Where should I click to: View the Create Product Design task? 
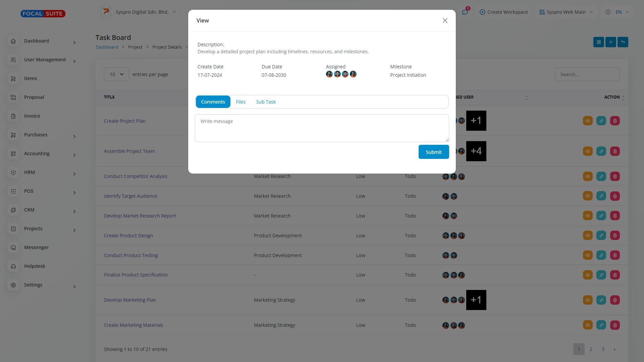click(588, 236)
